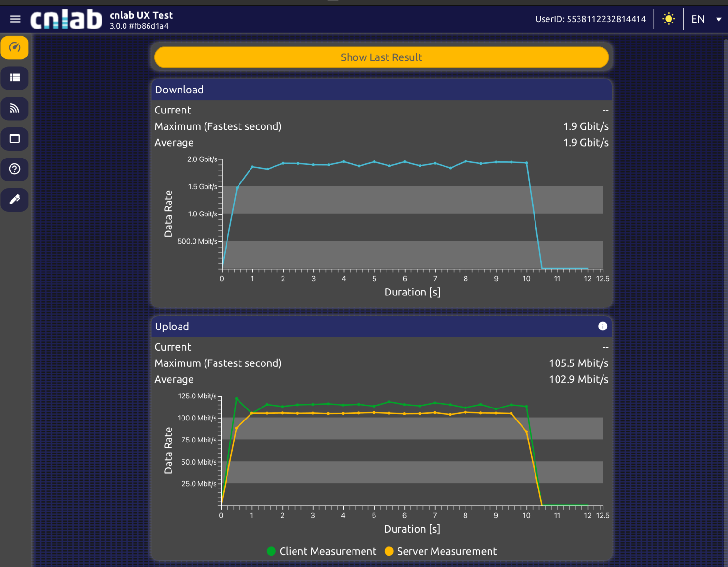
Task: Open the hamburger navigation menu
Action: coord(15,19)
